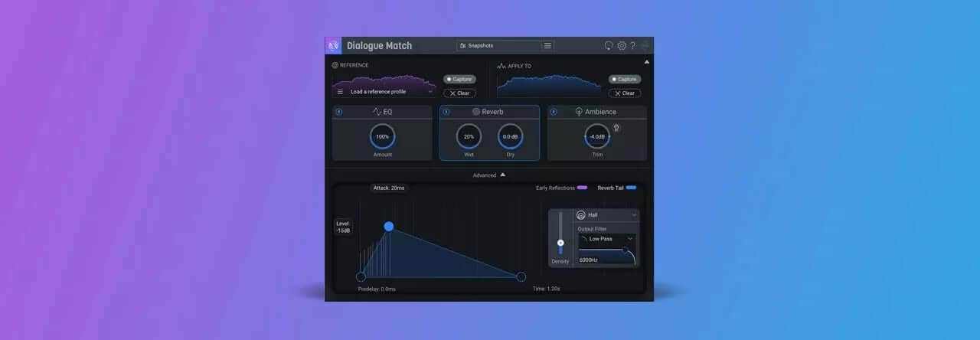Open the settings gear in the header
This screenshot has height=340, width=980.
[x=622, y=46]
